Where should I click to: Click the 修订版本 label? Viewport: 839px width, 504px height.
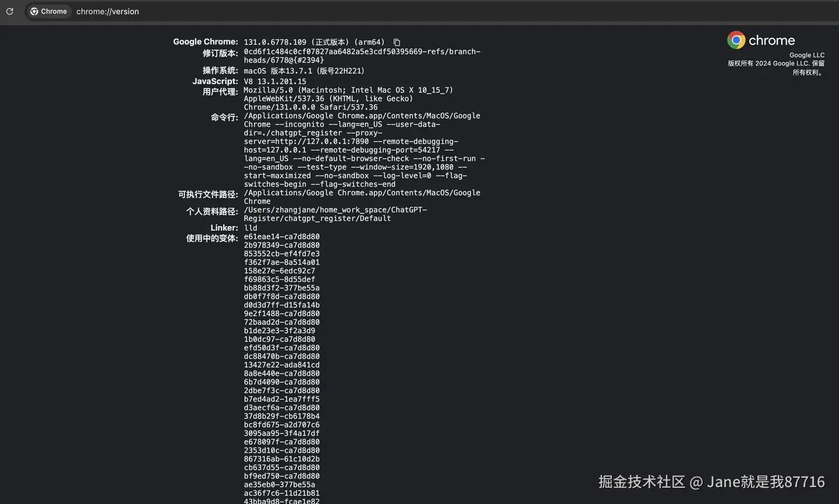[220, 53]
